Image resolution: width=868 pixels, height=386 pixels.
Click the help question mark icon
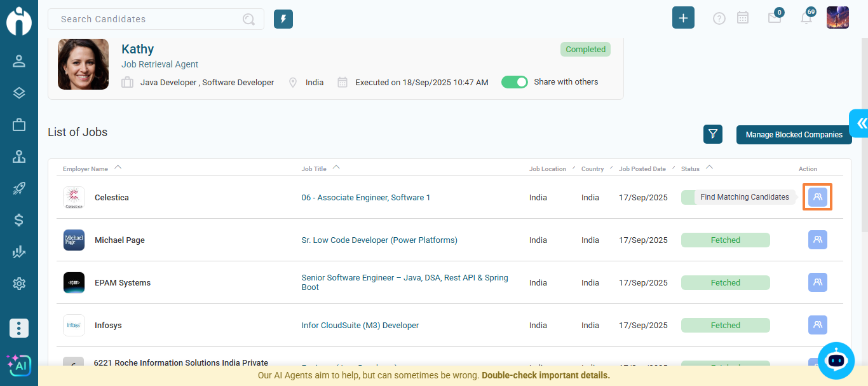point(719,18)
